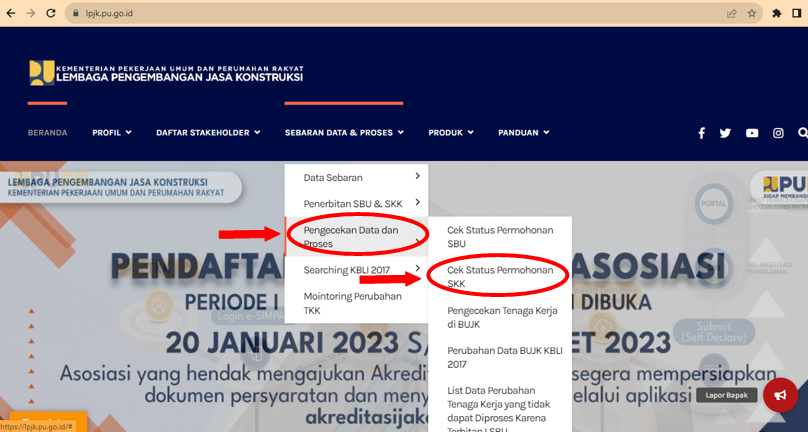Click the PORTAL circle in banner
Viewport: 808px width, 432px height.
click(714, 204)
